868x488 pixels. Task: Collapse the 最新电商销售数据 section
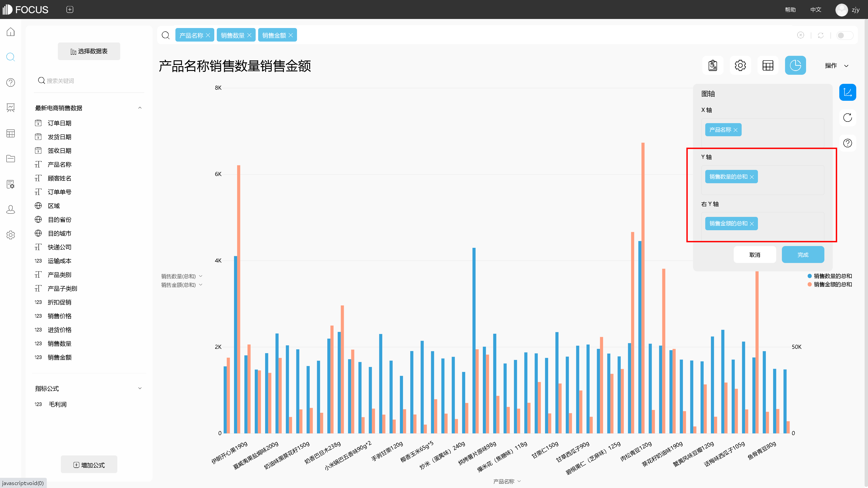click(x=140, y=108)
